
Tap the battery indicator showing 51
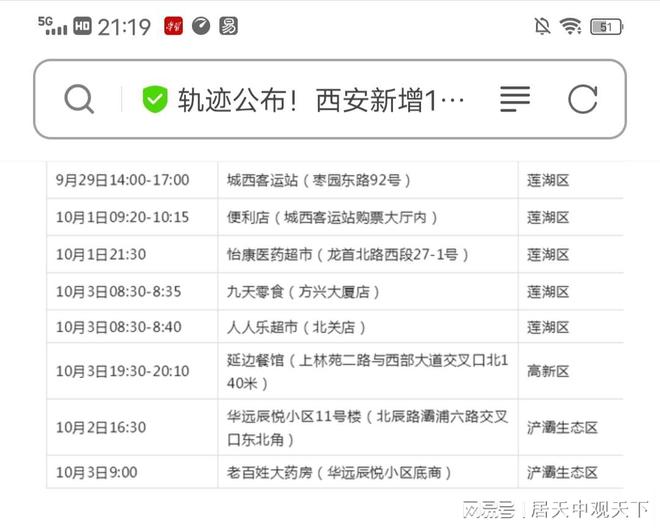(607, 27)
